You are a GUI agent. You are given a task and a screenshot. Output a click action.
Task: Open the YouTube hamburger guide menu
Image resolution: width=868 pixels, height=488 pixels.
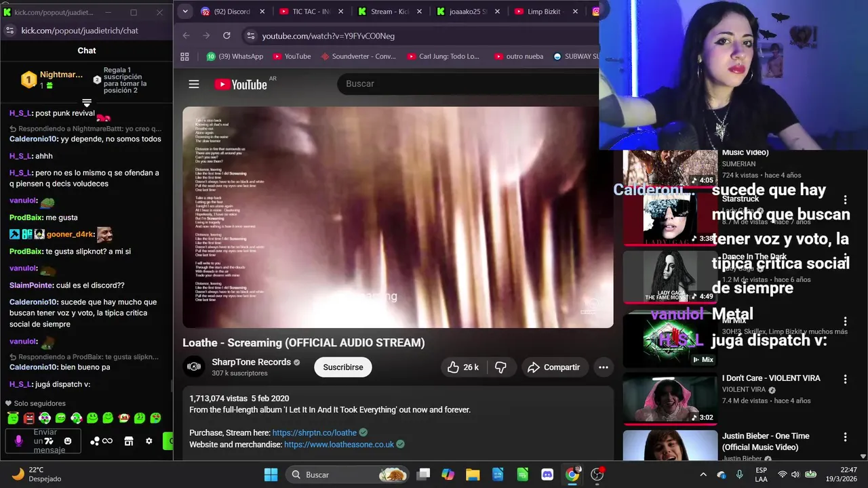194,84
